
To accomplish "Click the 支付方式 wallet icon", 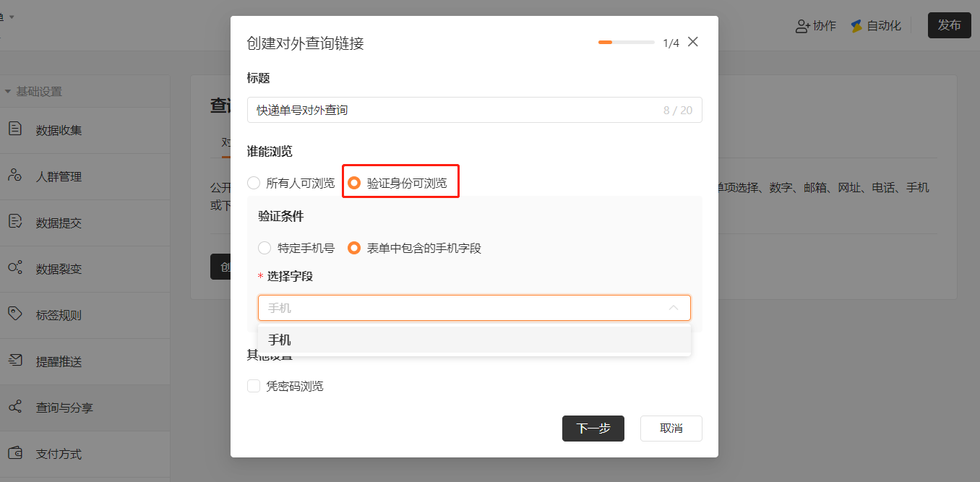I will 15,453.
